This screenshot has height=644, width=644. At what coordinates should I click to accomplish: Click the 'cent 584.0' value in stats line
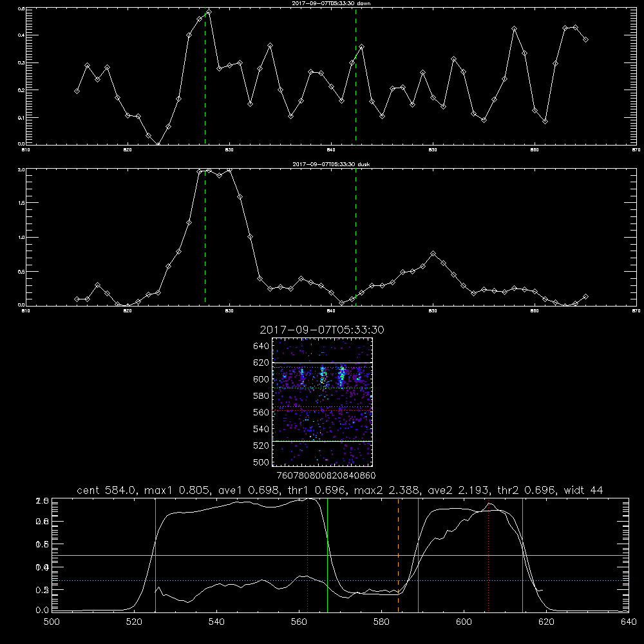pyautogui.click(x=104, y=490)
